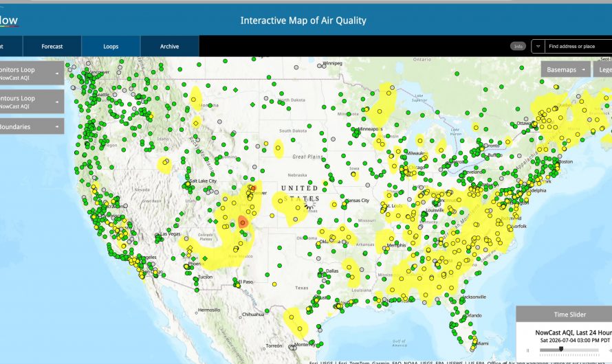The image size is (612, 364).
Task: Click the Seattle map label
Action: [102, 95]
